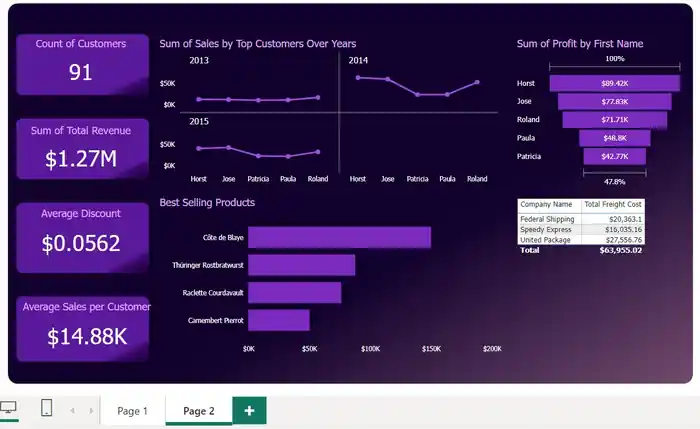700x429 pixels.
Task: Click the Total row label in freight table
Action: tap(529, 250)
